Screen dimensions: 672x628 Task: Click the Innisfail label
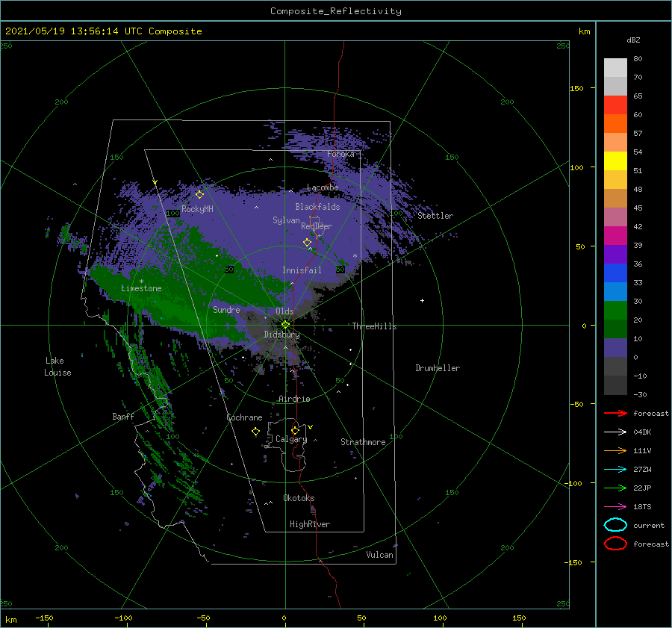[302, 270]
